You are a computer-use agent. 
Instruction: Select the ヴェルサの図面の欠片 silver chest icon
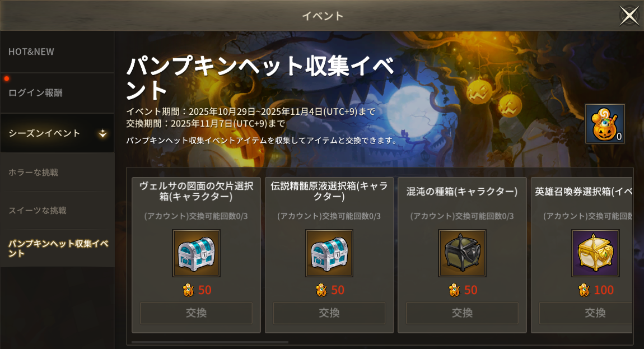(x=197, y=253)
